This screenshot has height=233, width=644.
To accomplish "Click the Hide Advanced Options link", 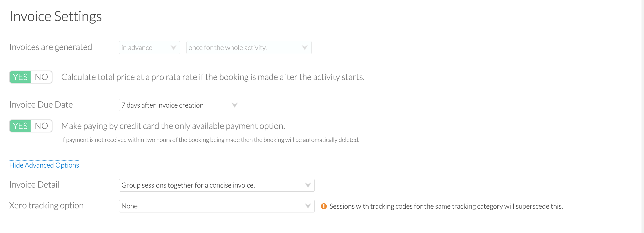I will [44, 165].
